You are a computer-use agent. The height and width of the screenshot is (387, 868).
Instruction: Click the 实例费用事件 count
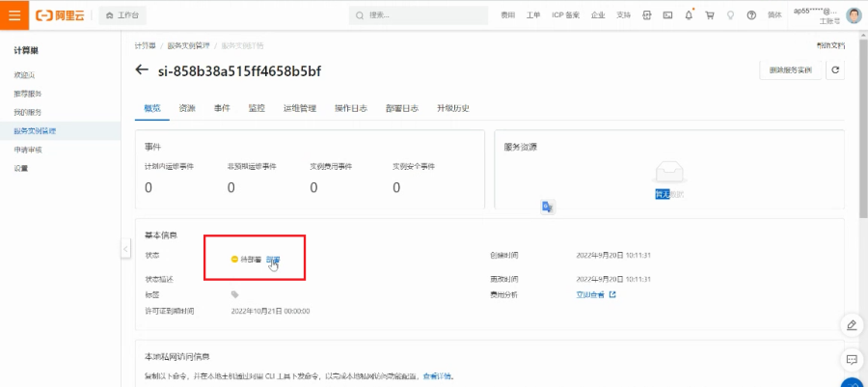[313, 187]
